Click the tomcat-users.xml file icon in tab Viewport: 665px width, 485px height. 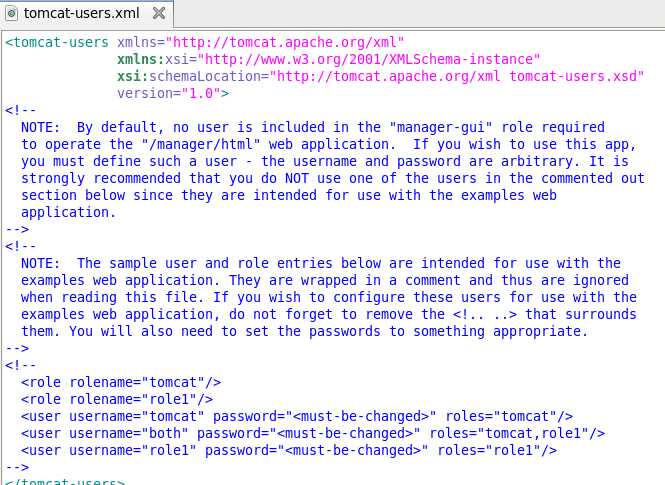11,13
